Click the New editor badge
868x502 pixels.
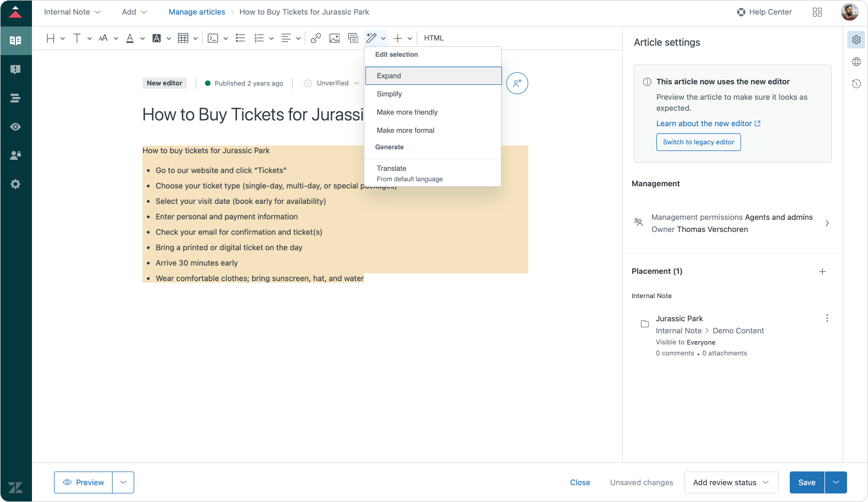point(164,83)
